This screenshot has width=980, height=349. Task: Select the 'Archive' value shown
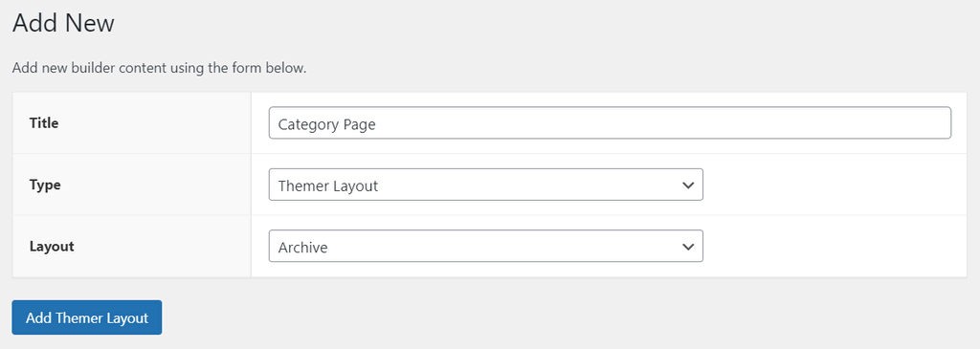pyautogui.click(x=302, y=248)
